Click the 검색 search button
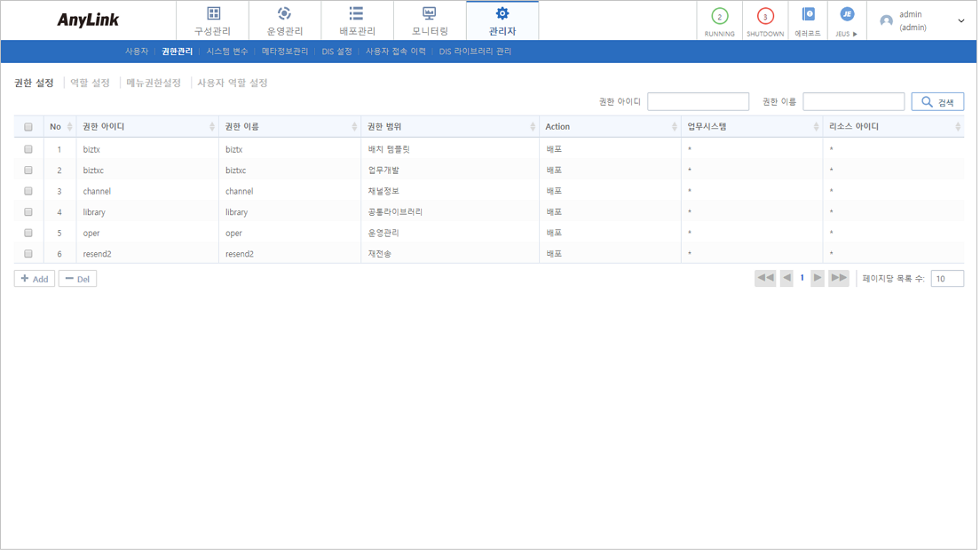The width and height of the screenshot is (980, 555). tap(937, 101)
